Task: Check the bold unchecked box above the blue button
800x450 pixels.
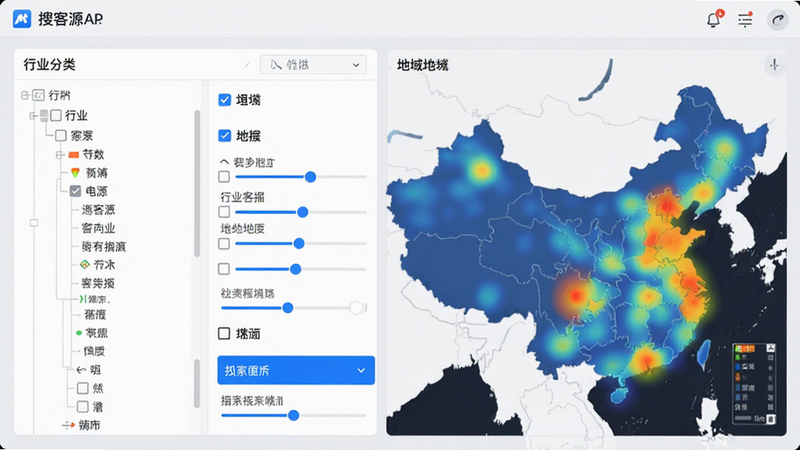Action: pyautogui.click(x=224, y=333)
